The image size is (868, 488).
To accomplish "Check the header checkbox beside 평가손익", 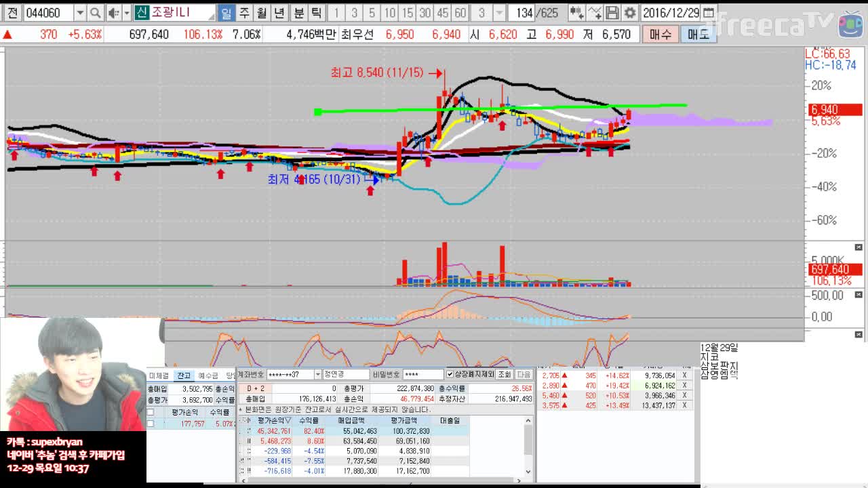I will (x=151, y=412).
